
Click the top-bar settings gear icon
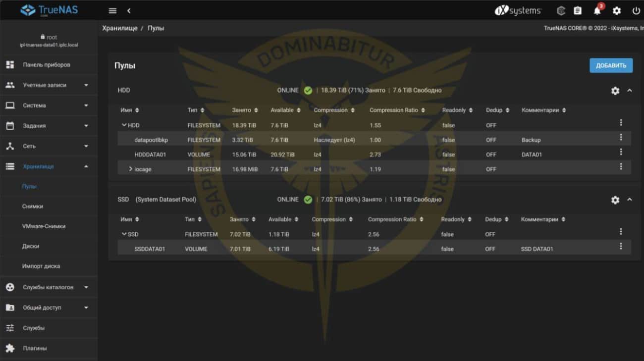617,10
